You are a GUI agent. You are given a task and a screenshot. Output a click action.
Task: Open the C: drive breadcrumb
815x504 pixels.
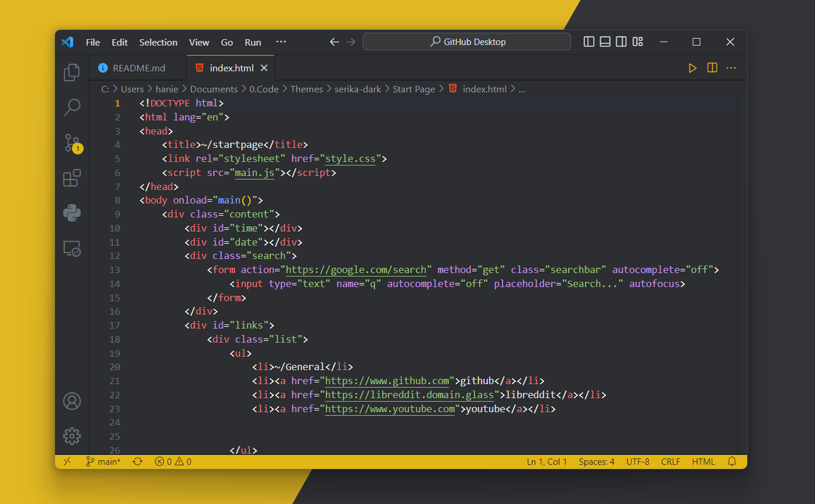[x=105, y=89]
